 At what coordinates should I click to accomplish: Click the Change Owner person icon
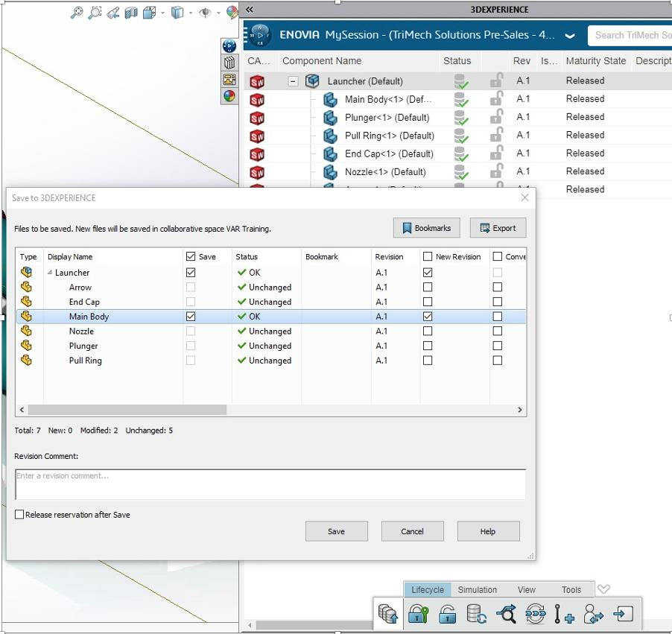click(594, 614)
